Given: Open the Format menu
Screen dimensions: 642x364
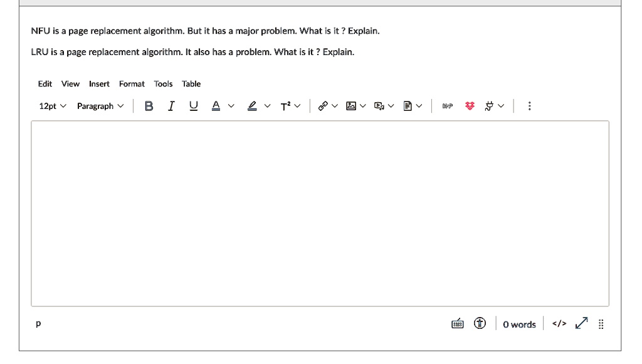Looking at the screenshot, I should (x=132, y=83).
